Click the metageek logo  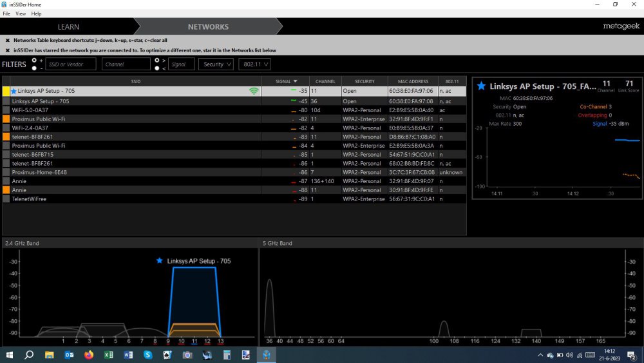click(621, 26)
